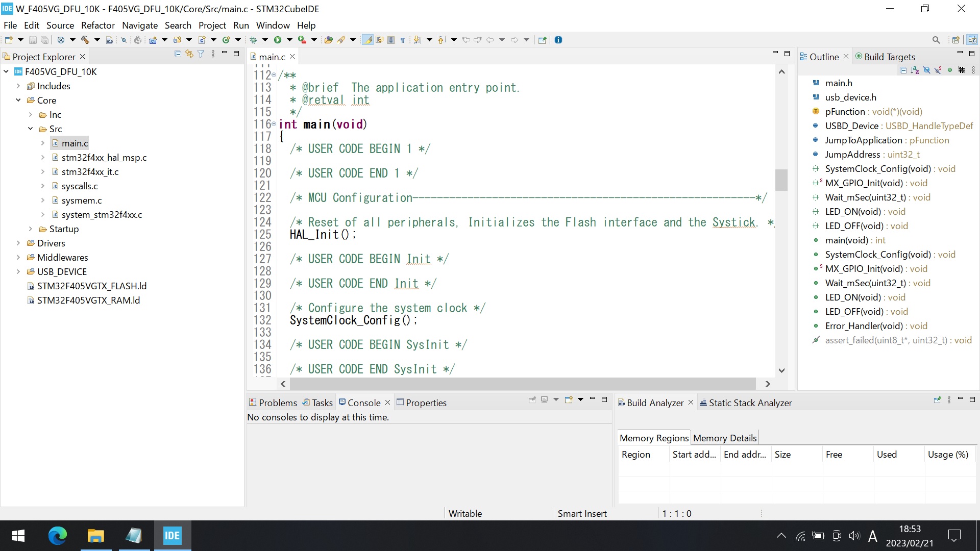This screenshot has height=551, width=980.
Task: Click the Open Element folder icon
Action: [328, 40]
